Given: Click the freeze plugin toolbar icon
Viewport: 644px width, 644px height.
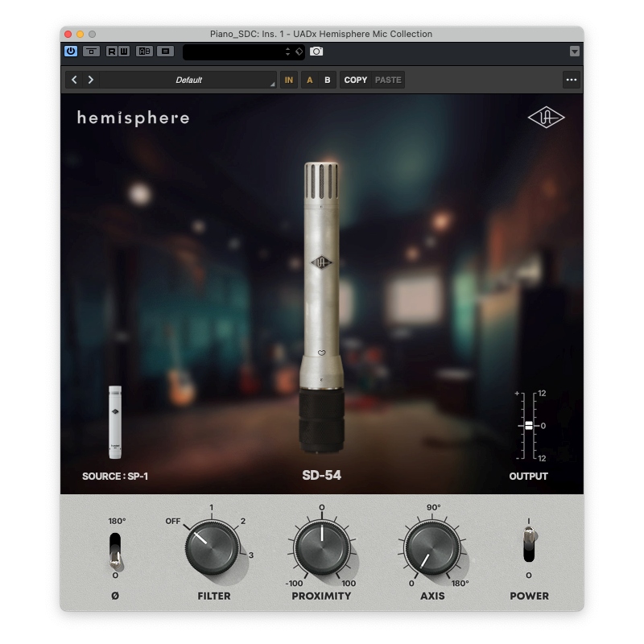Looking at the screenshot, I should 91,52.
